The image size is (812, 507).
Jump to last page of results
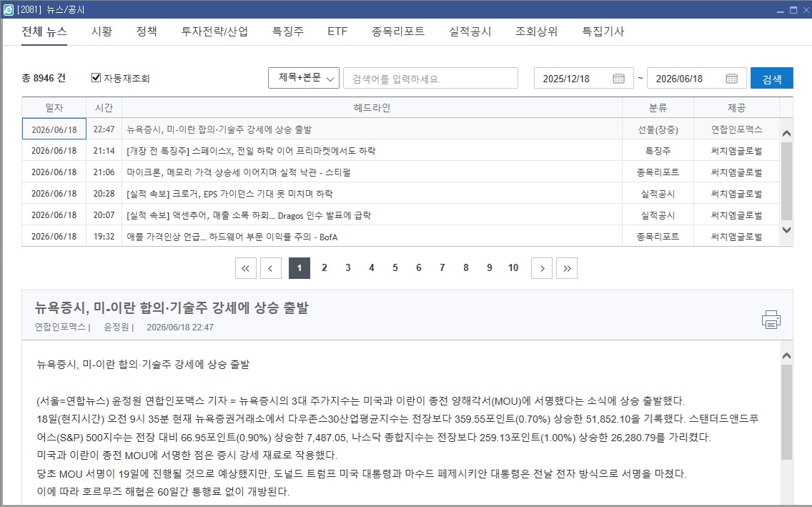[x=567, y=268]
